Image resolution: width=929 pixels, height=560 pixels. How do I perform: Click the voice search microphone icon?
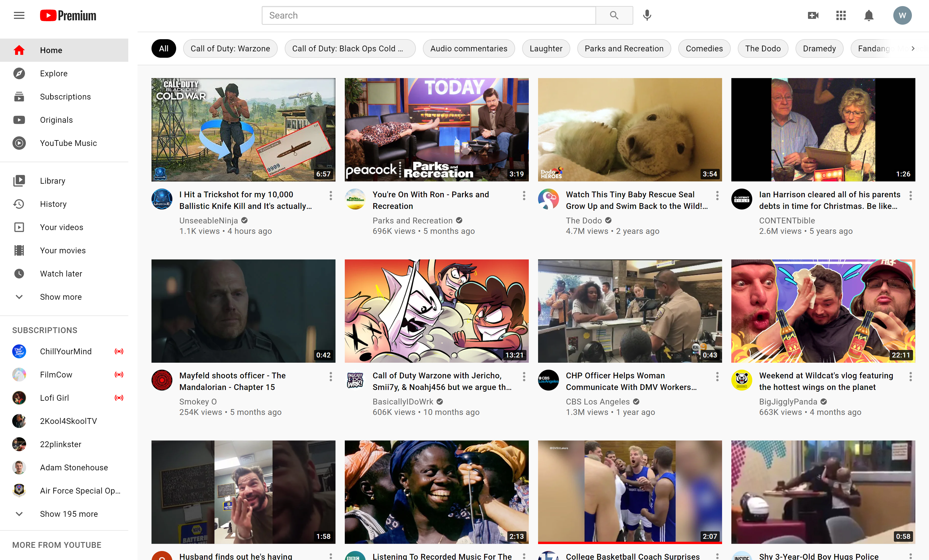click(647, 15)
